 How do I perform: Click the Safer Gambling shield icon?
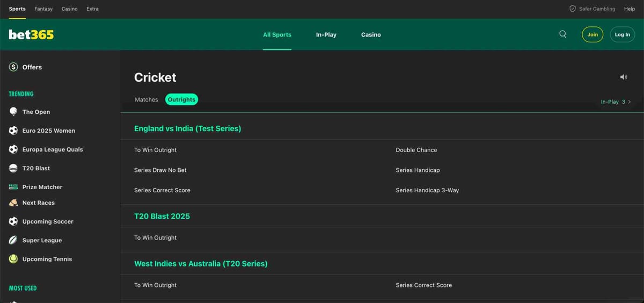[x=572, y=9]
